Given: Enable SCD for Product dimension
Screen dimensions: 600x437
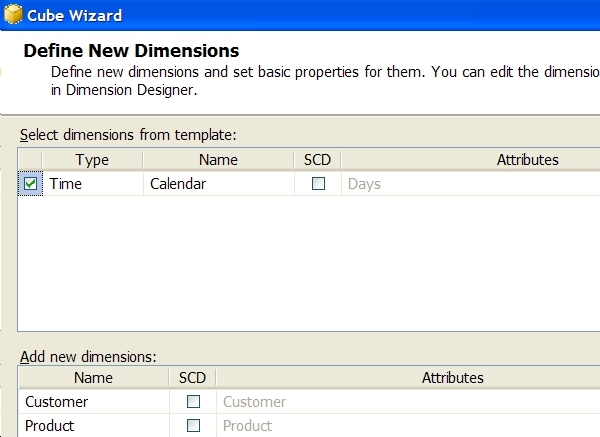Looking at the screenshot, I should 193,425.
